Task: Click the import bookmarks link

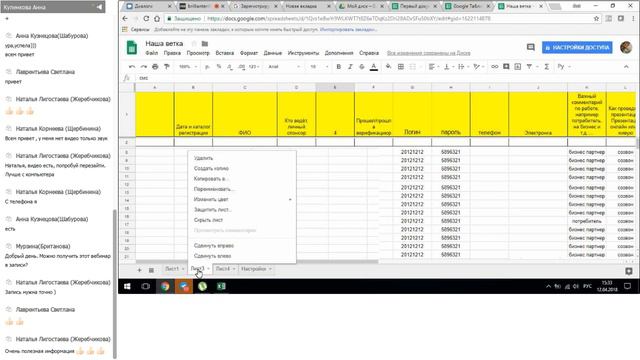Action: [348, 29]
